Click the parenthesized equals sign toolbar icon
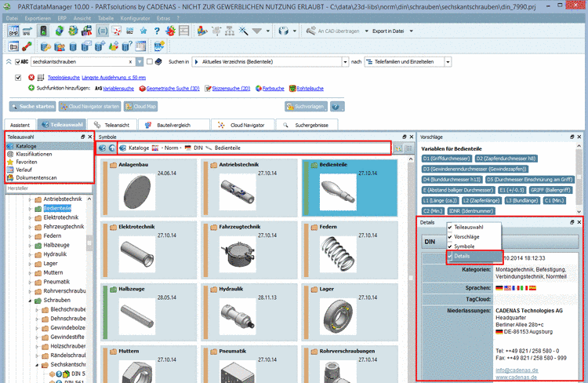Viewport: 588px width, 383px height. tap(103, 31)
